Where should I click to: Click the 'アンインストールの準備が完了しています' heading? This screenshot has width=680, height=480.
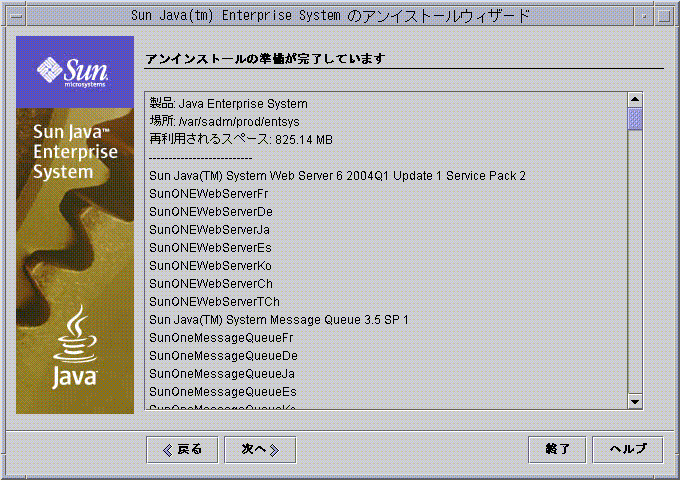(265, 59)
